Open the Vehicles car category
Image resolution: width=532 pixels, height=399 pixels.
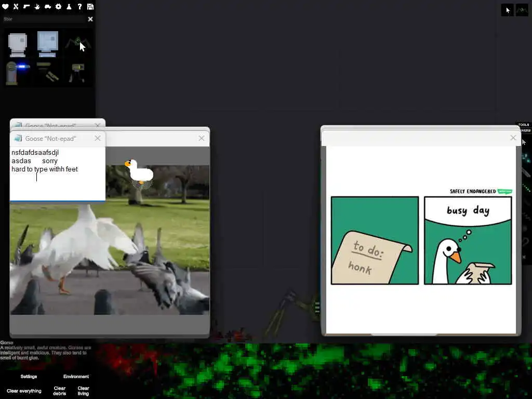pos(48,6)
